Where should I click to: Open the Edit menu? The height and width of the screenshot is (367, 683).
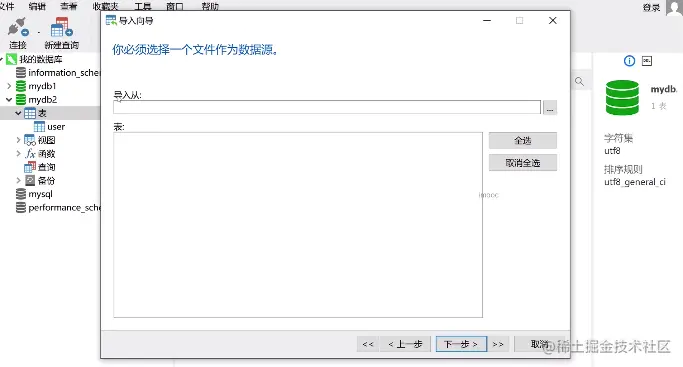(37, 6)
